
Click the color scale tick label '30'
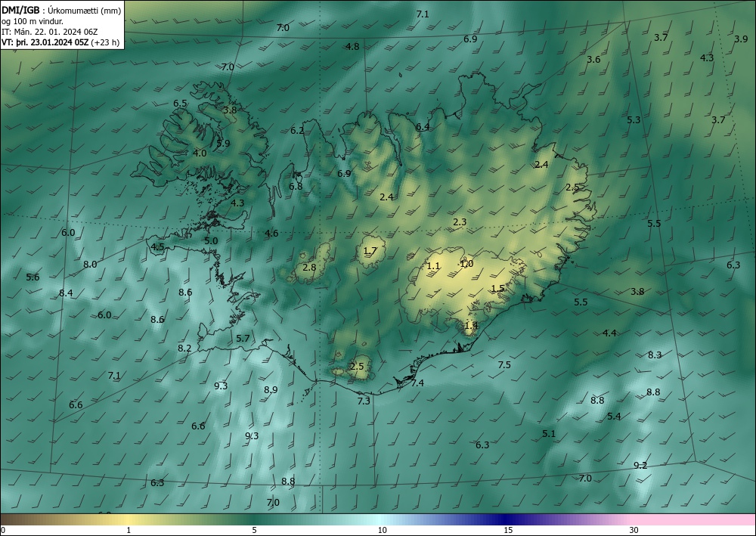634,530
